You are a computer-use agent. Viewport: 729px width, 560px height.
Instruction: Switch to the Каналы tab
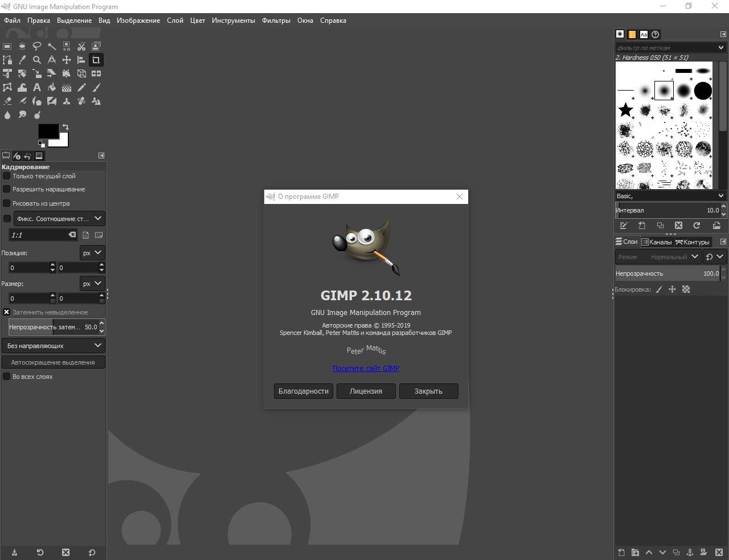tap(657, 242)
